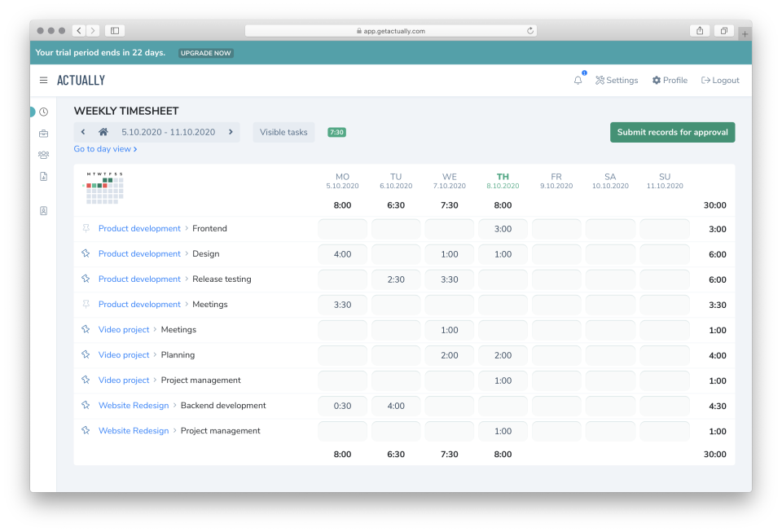Image resolution: width=782 pixels, height=532 pixels.
Task: Click the date range 5.10.2020 - 11.10.2020
Action: (169, 132)
